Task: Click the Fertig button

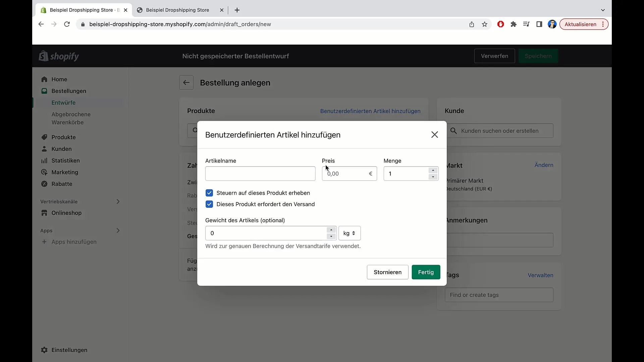Action: coord(426,272)
